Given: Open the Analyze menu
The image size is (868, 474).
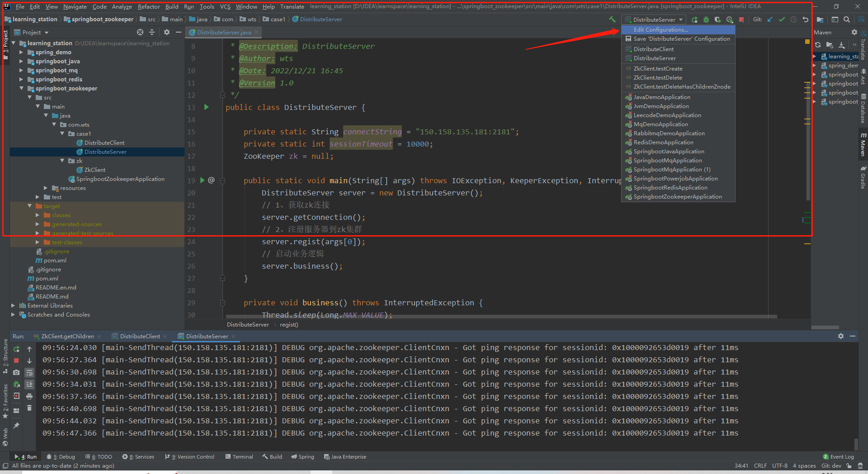Looking at the screenshot, I should tap(122, 6).
